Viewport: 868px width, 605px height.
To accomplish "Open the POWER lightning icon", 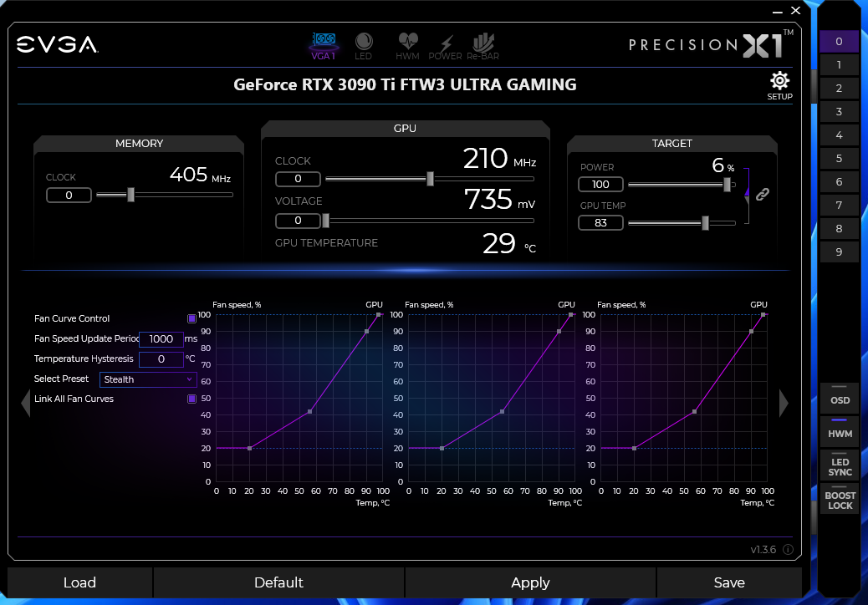I will 445,48.
